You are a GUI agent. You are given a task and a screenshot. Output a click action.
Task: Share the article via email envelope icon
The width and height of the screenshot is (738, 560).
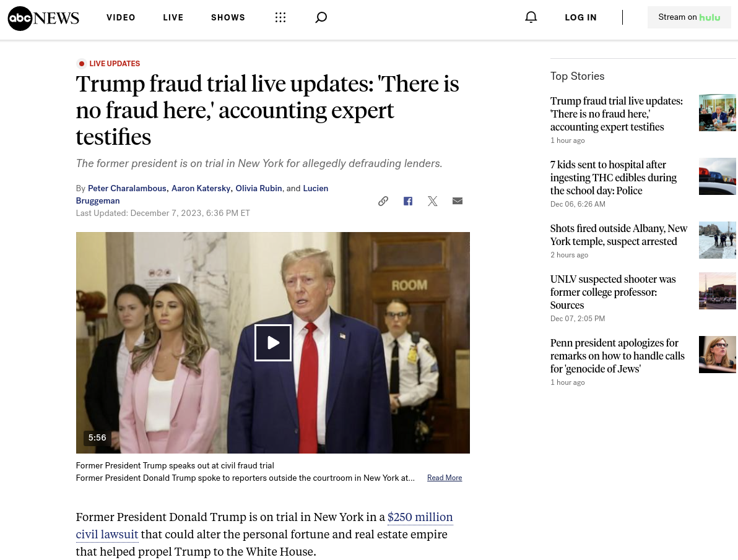tap(458, 201)
